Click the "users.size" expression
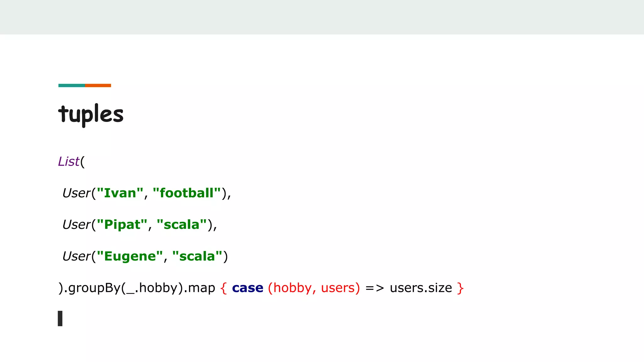Screen dimensions: 644x362 click(x=421, y=288)
